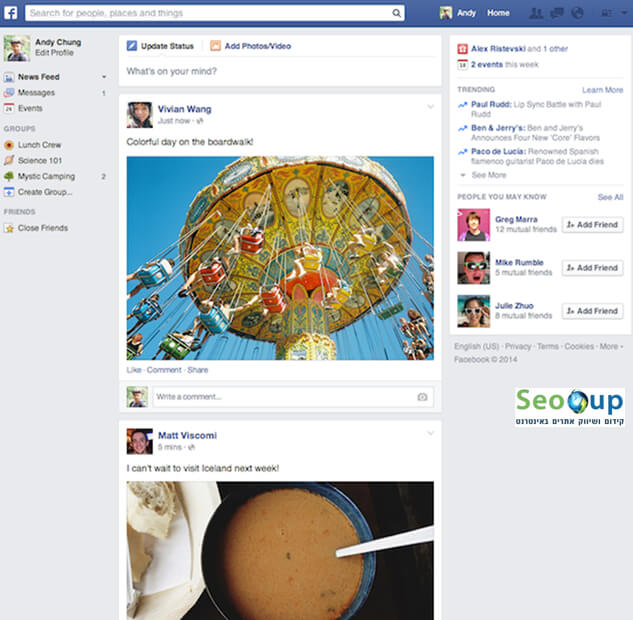Viewport: 633px width, 620px height.
Task: Click Mystic Camping group icon
Action: [x=9, y=176]
